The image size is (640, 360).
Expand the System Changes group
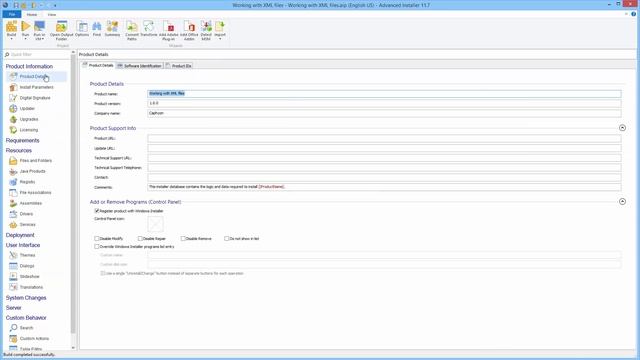pos(26,298)
